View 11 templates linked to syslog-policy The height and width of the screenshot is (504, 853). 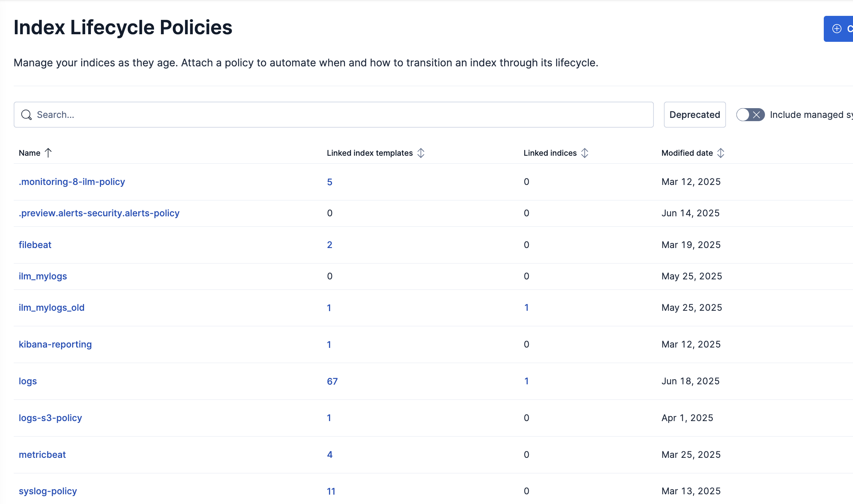coord(331,491)
